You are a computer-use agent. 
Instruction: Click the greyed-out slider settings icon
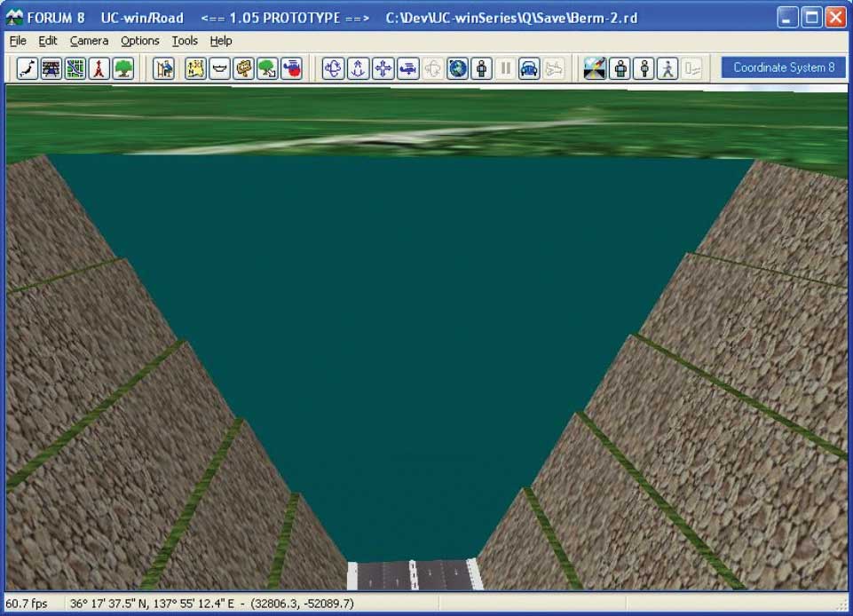(692, 68)
